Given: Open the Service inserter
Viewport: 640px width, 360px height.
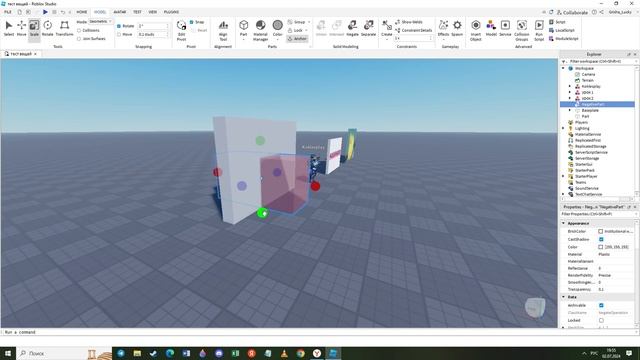Looking at the screenshot, I should tap(505, 28).
